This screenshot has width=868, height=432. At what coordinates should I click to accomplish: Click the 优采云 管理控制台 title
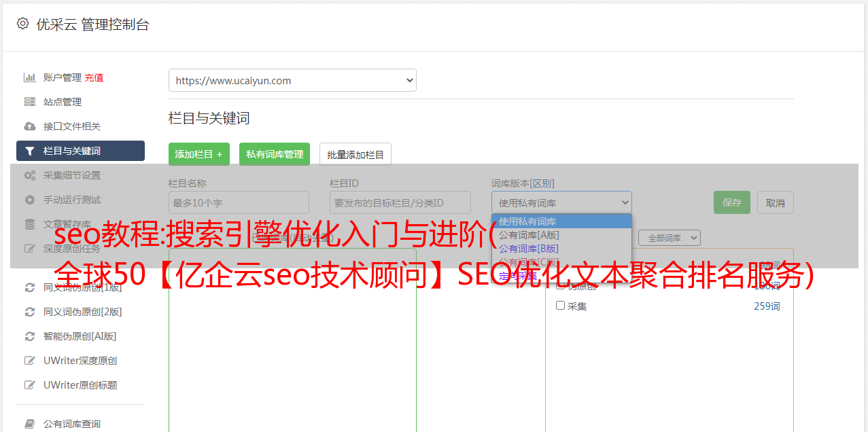point(92,24)
